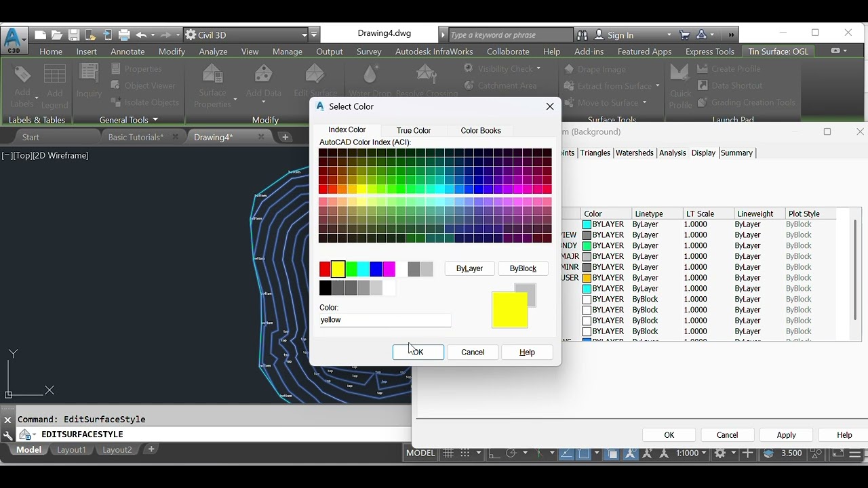Screen dimensions: 868x488
Task: Toggle polar tracking in status bar
Action: pos(511,453)
